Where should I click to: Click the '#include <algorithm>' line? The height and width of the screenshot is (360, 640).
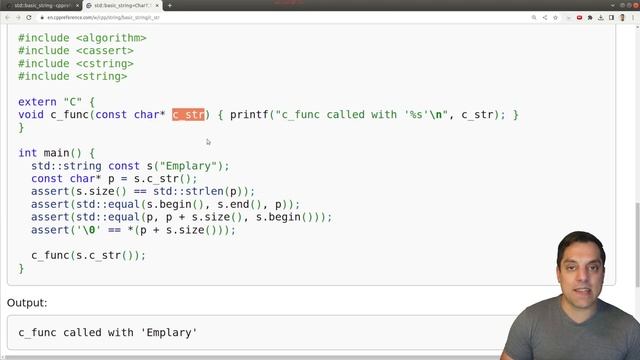point(82,38)
